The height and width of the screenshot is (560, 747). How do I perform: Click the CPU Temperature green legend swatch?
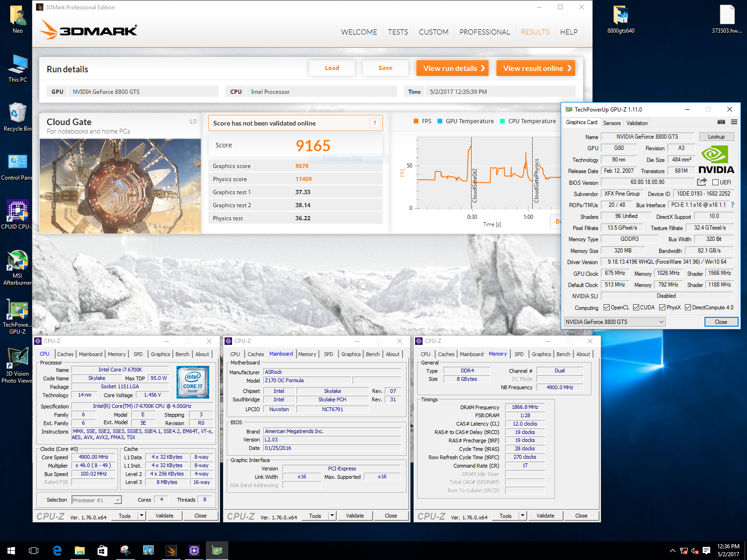tap(502, 121)
